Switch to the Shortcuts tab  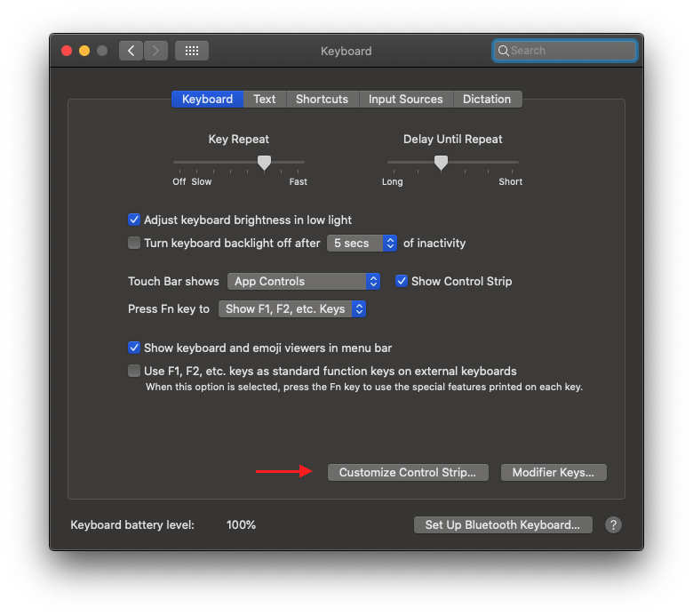pyautogui.click(x=322, y=99)
